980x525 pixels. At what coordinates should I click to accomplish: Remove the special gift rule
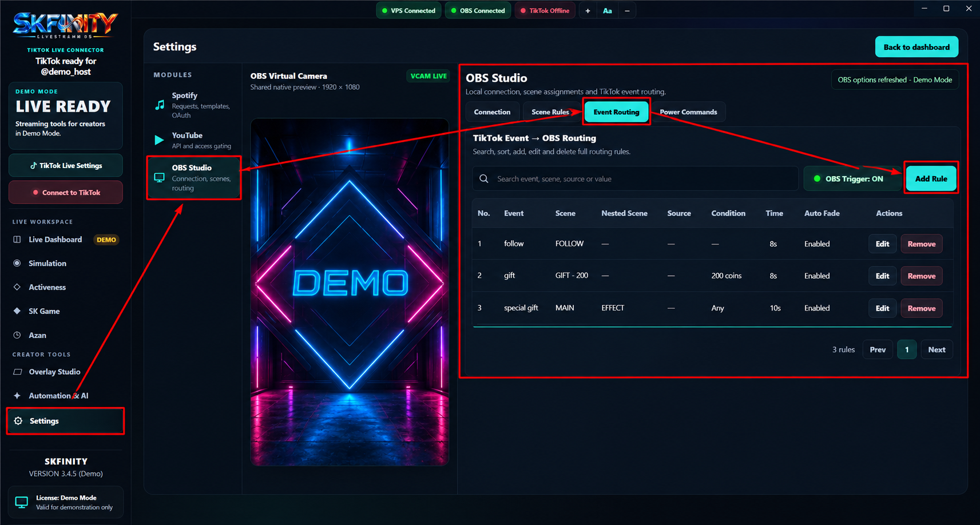pos(921,308)
